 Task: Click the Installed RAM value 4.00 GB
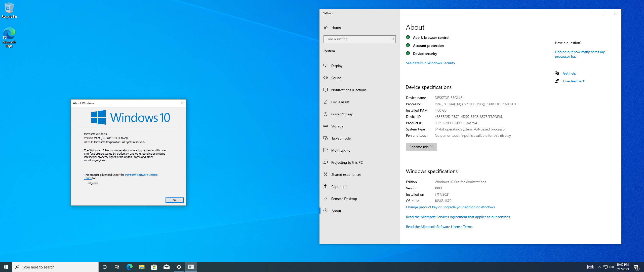point(440,110)
